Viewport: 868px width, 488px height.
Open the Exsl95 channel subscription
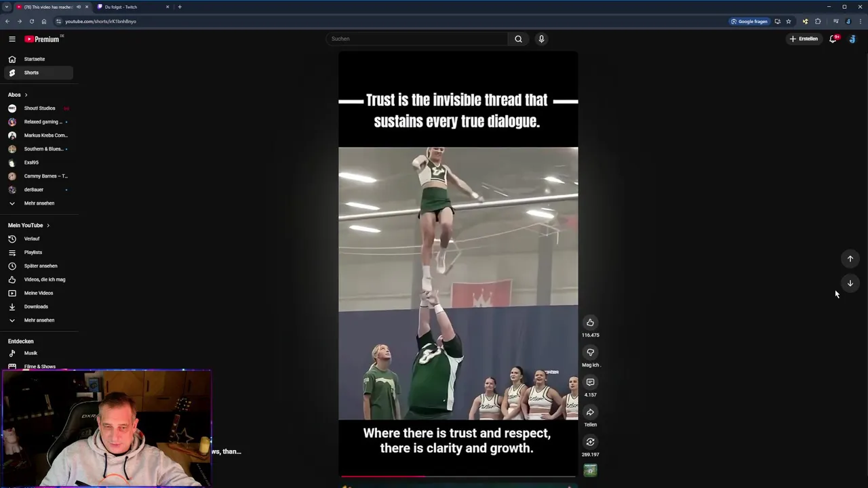coord(38,163)
